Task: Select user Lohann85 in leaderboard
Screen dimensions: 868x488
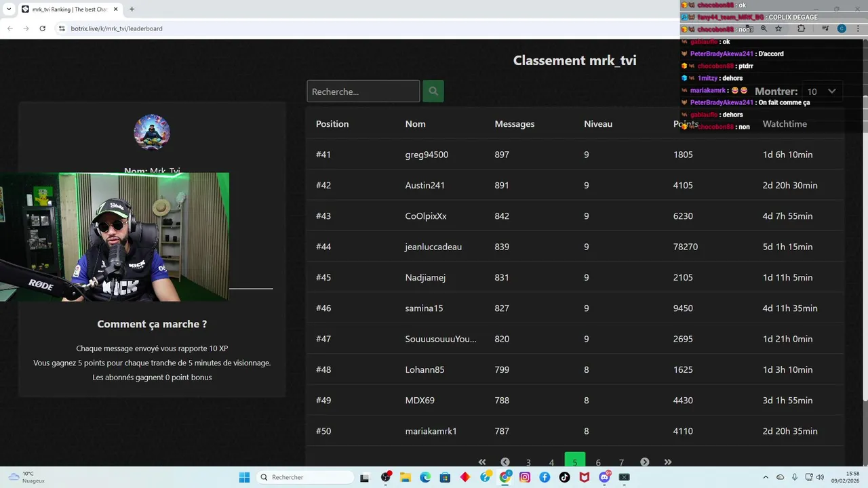Action: point(425,369)
